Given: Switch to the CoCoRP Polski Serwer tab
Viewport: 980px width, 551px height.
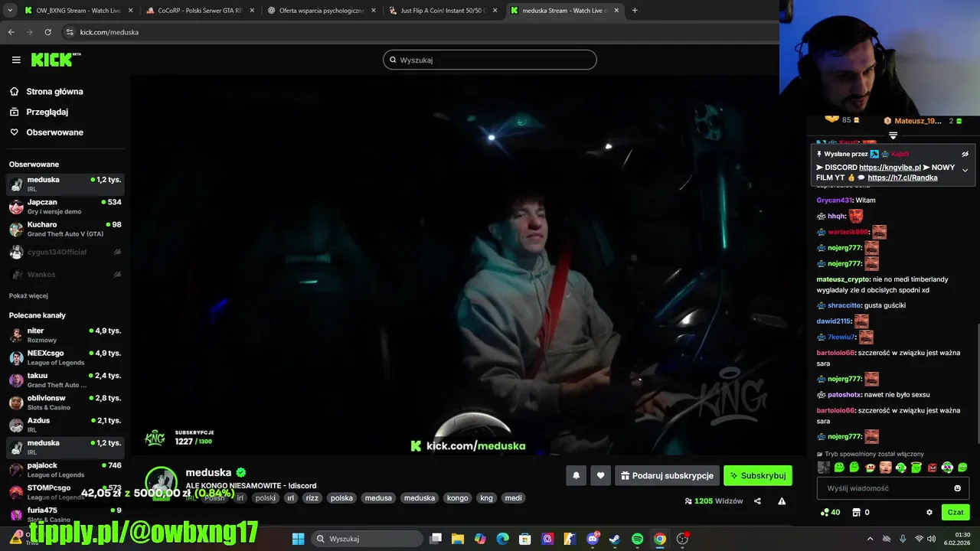Looking at the screenshot, I should point(200,11).
